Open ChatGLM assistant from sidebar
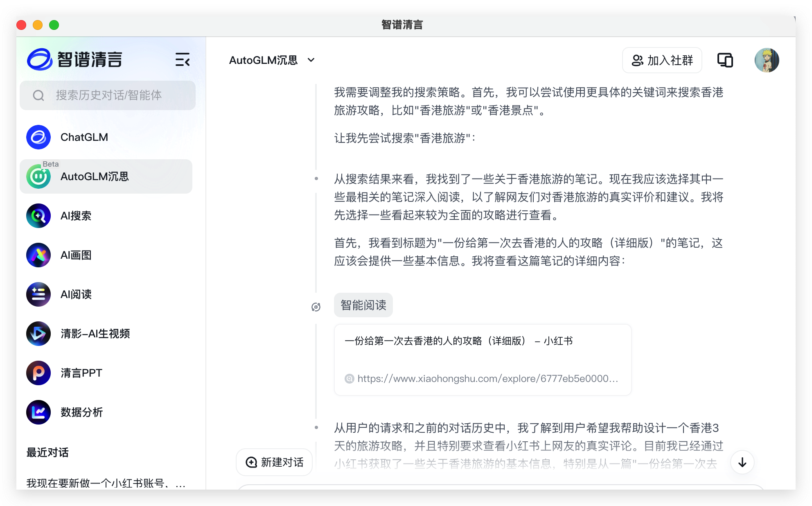 coord(84,137)
